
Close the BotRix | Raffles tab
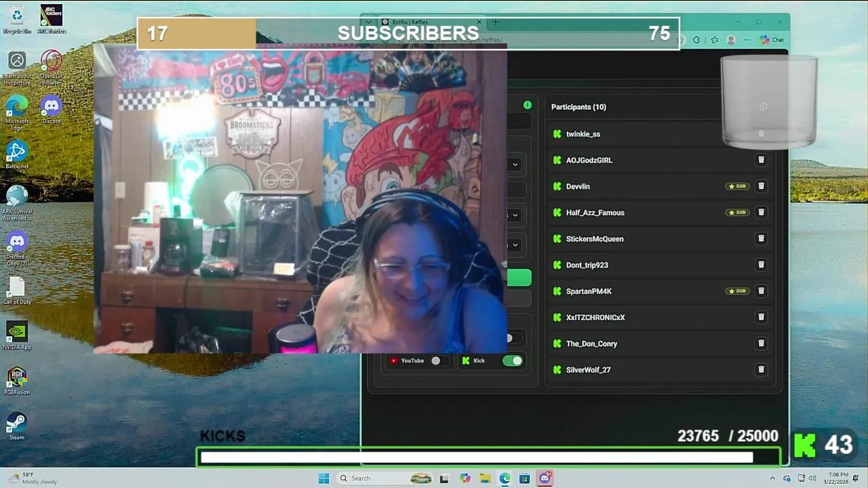click(479, 22)
